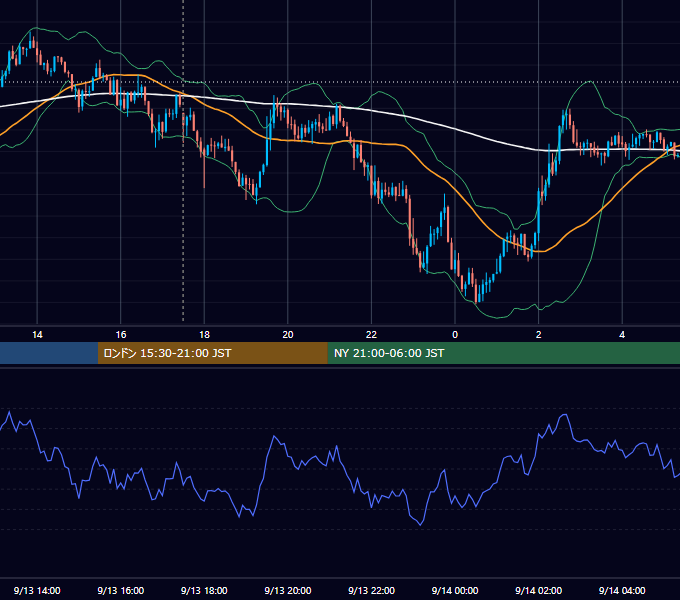Click the "22" hour label on upper axis

tap(372, 335)
